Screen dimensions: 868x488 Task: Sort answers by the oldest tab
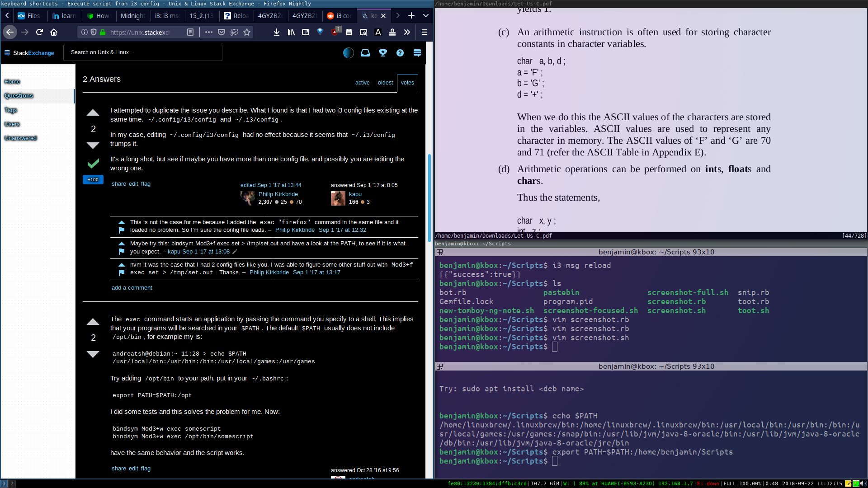pos(385,83)
